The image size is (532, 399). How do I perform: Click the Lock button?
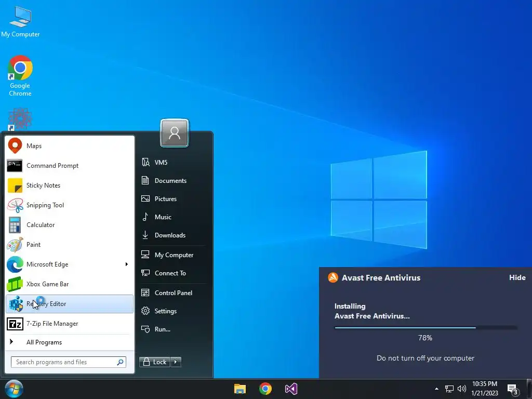[x=155, y=362]
